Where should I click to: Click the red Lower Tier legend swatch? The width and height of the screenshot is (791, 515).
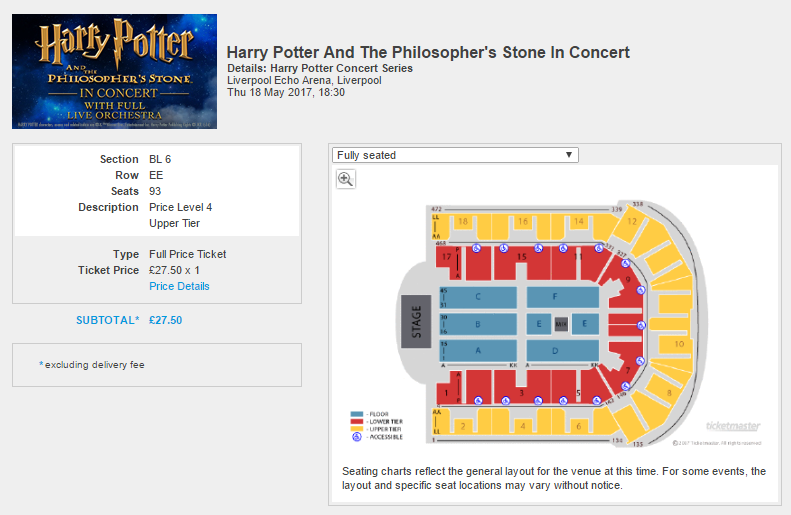[357, 422]
